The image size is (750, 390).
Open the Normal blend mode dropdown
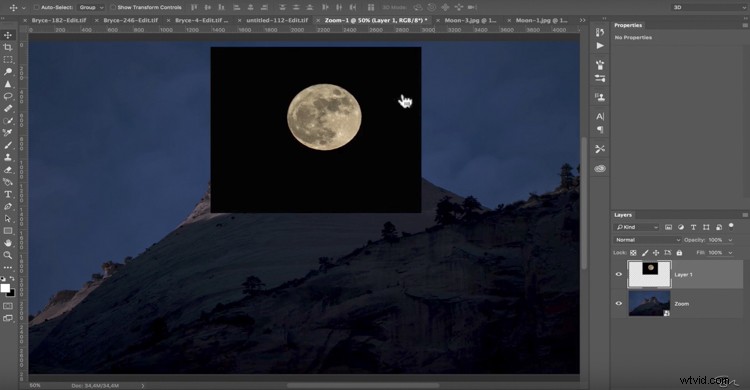(648, 240)
